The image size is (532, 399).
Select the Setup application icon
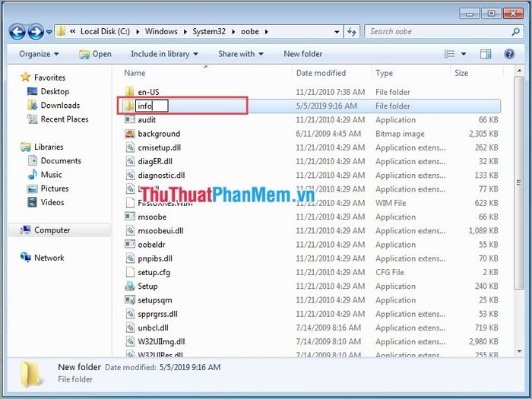pyautogui.click(x=130, y=286)
